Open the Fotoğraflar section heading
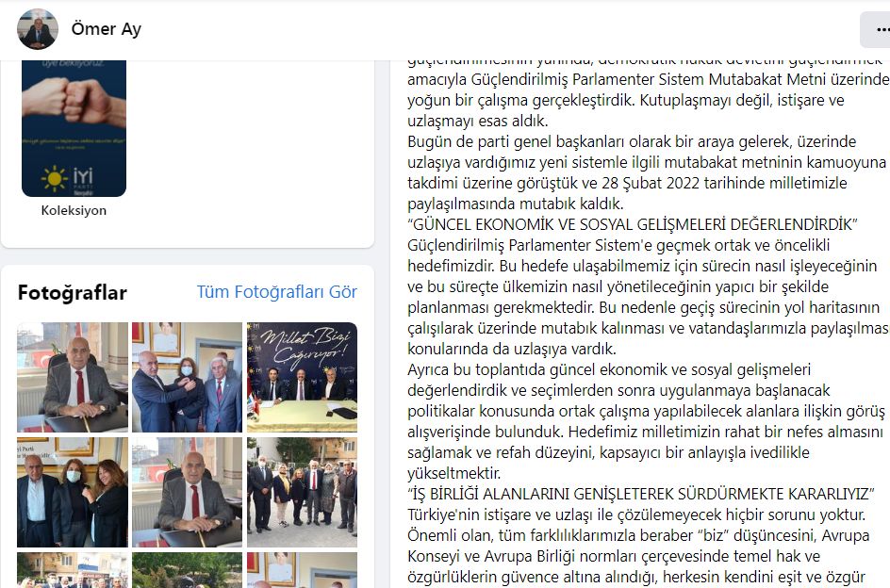 tap(72, 292)
